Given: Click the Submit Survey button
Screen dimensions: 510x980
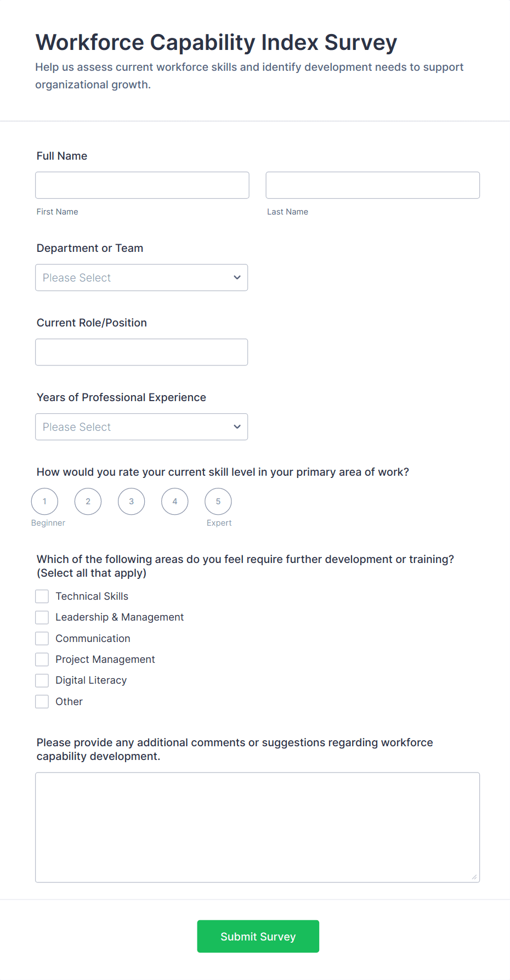Looking at the screenshot, I should click(258, 936).
